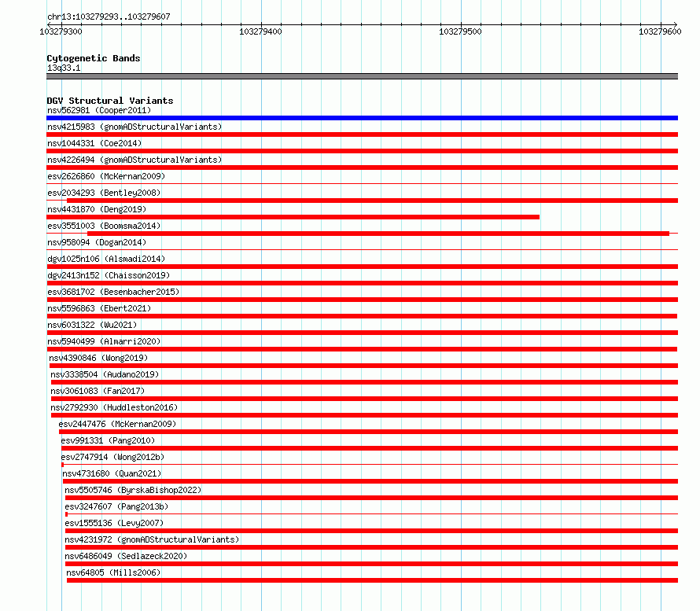Click ruler position 103279500
700x611 pixels.
click(460, 31)
